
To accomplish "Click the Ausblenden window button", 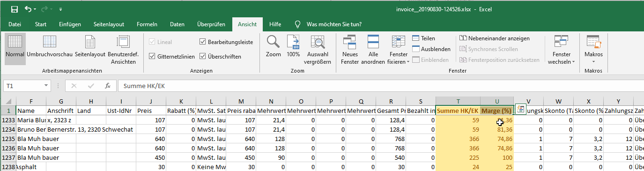I will 431,49.
